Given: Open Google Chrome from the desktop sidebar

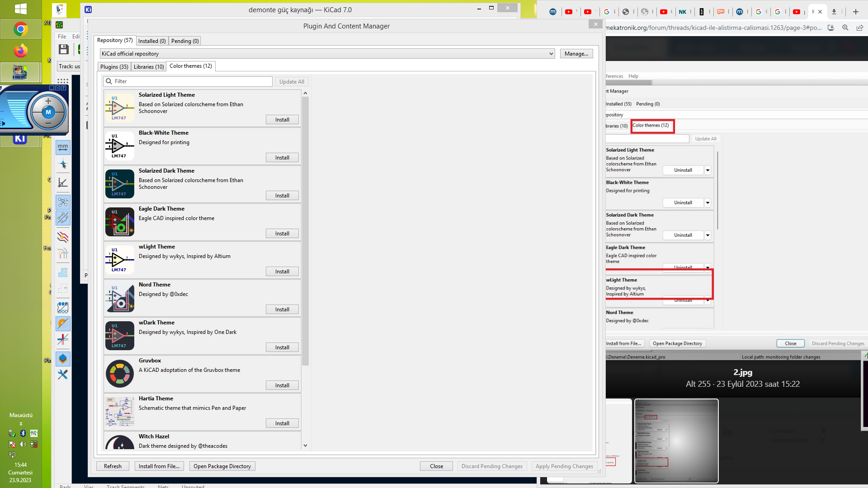Looking at the screenshot, I should pos(20,29).
